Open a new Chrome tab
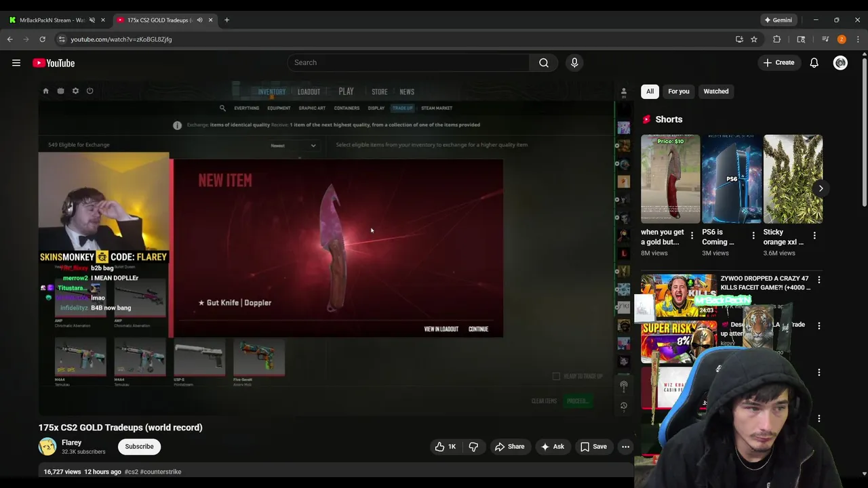This screenshot has width=868, height=488. point(226,20)
